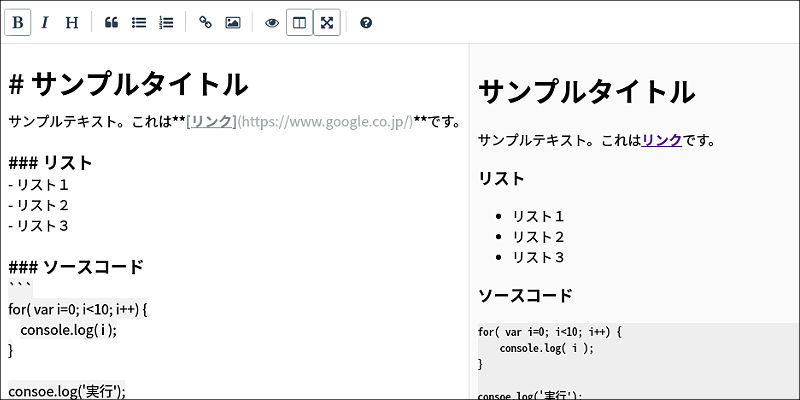Create an unordered bullet list
The image size is (800, 400).
tap(139, 23)
